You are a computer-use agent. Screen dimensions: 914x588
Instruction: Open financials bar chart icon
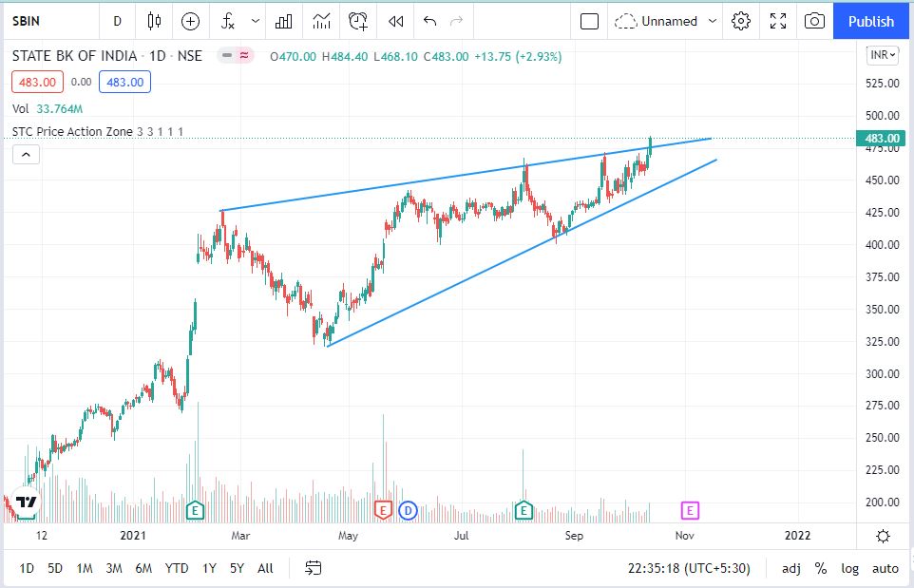click(284, 22)
